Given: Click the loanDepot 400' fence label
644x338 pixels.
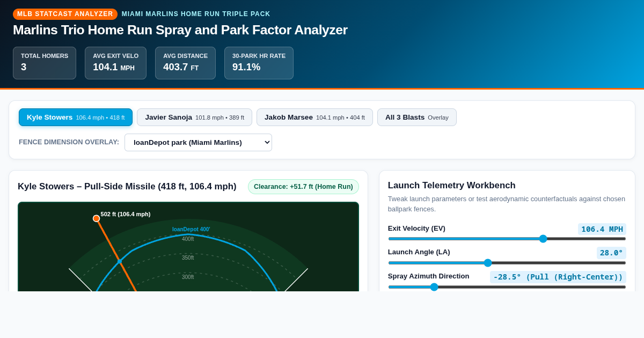Looking at the screenshot, I should point(191,229).
